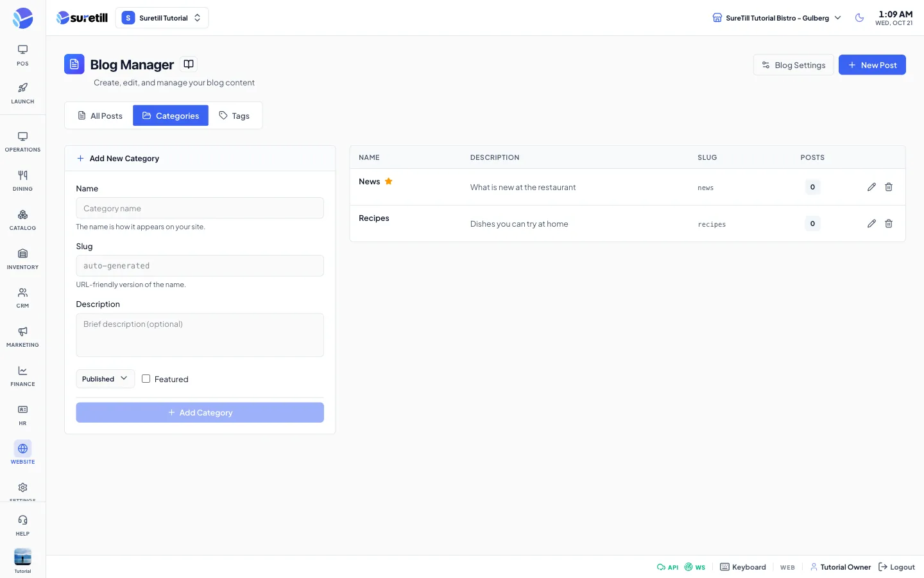Open the Dining module
This screenshot has height=578, width=924.
pos(22,180)
